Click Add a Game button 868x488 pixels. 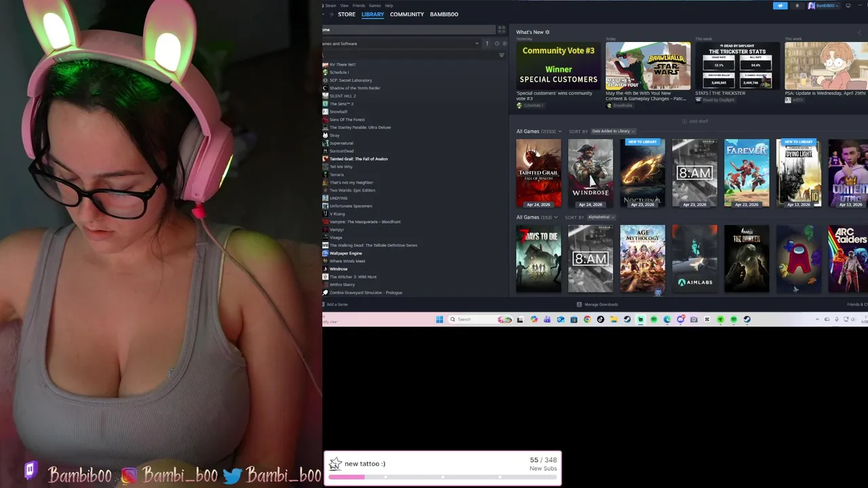pyautogui.click(x=334, y=304)
